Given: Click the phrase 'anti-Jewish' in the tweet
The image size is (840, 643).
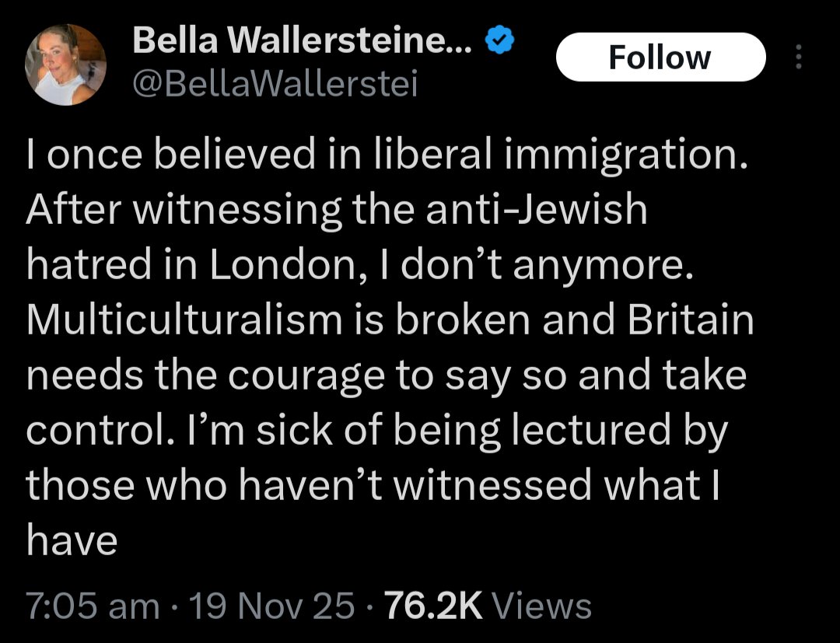Looking at the screenshot, I should [x=536, y=209].
